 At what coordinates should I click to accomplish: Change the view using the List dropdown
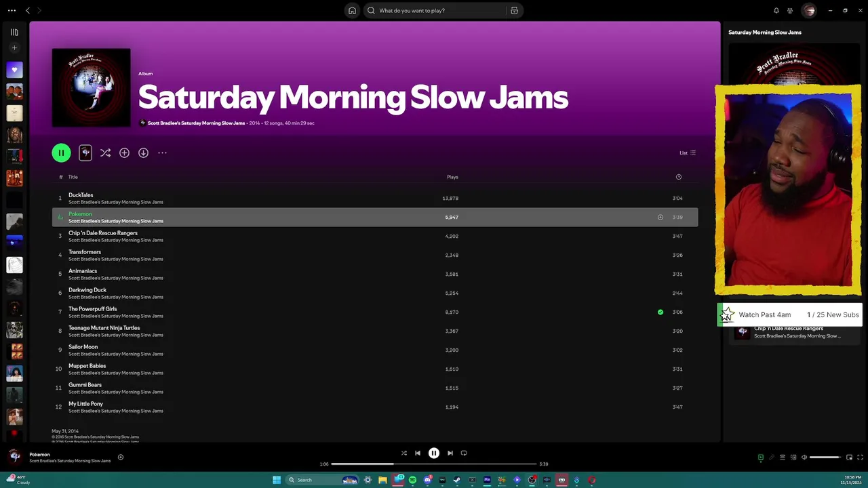coord(688,152)
